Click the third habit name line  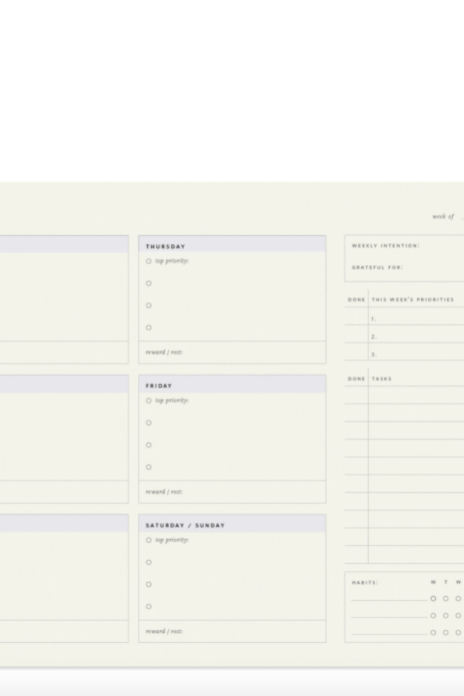coord(389,633)
